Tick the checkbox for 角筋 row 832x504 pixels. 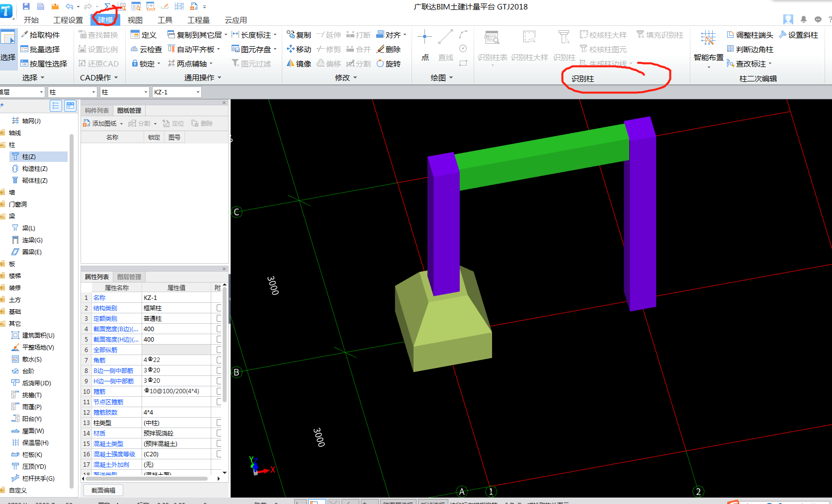pos(219,360)
